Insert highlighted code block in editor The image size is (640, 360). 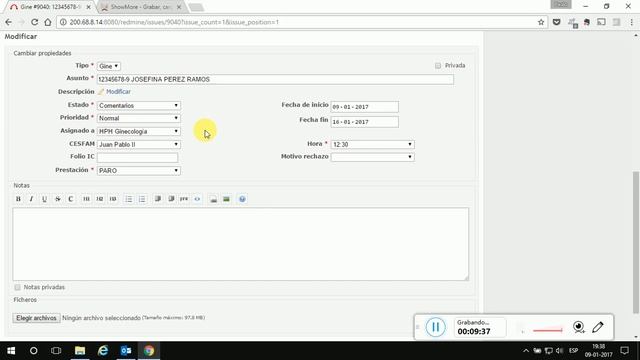[x=197, y=199]
